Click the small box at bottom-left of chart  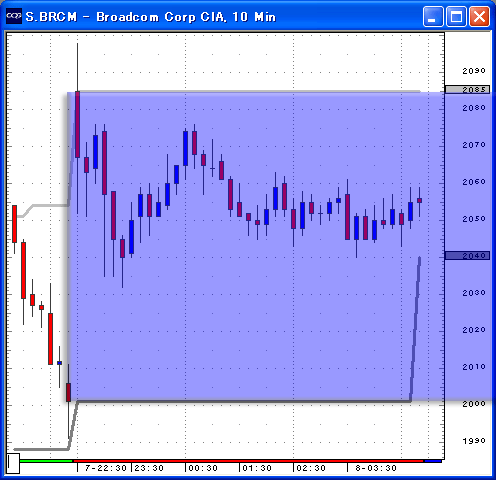13,463
